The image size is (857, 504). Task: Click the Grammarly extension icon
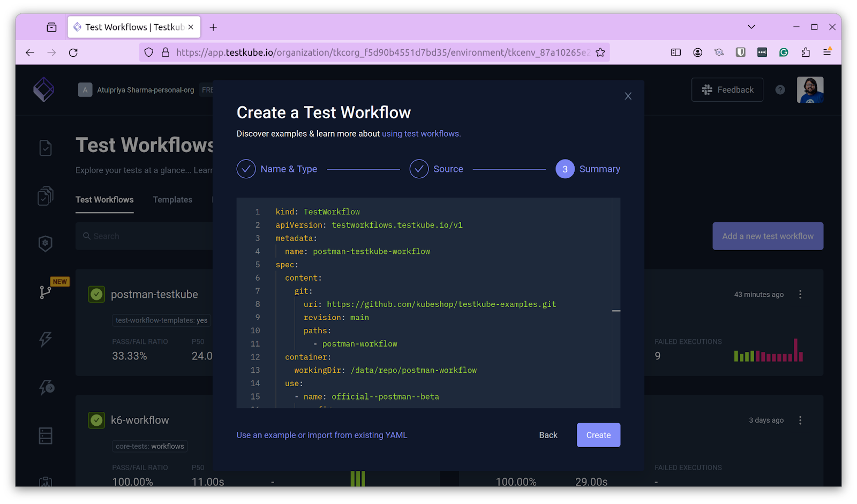pyautogui.click(x=784, y=52)
